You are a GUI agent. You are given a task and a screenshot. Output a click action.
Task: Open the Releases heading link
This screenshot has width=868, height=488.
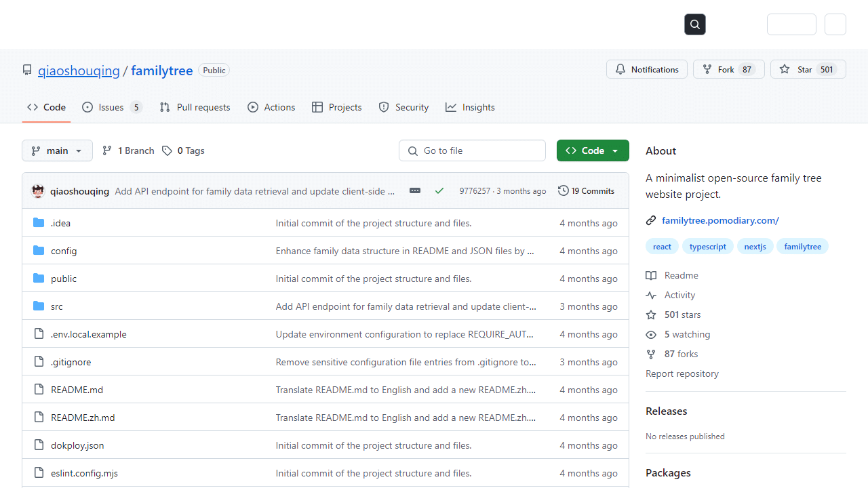click(667, 411)
